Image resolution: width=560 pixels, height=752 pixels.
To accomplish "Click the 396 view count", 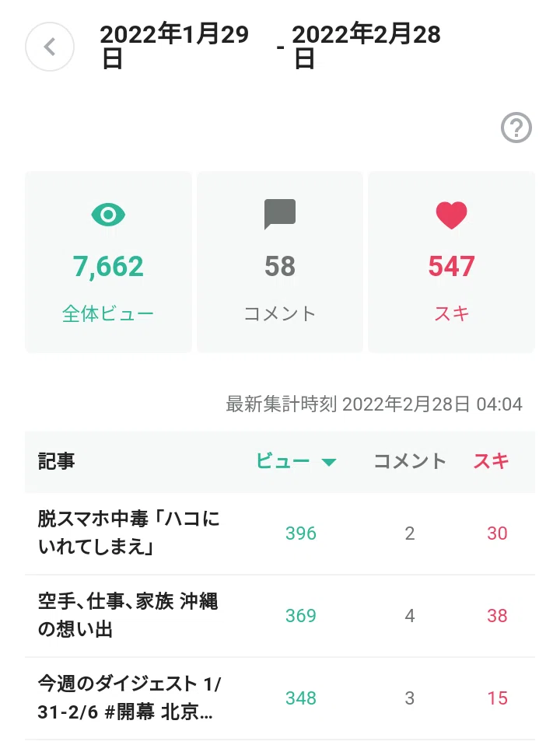I will click(x=301, y=533).
